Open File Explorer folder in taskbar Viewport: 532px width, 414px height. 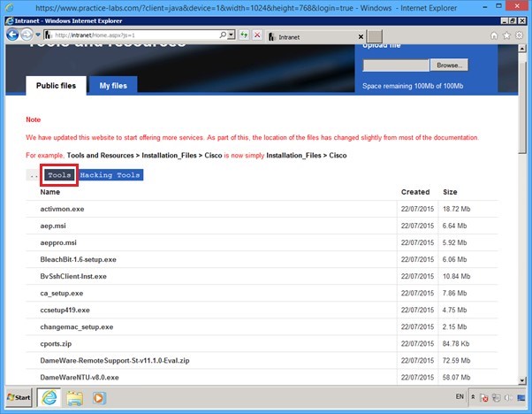pyautogui.click(x=74, y=398)
